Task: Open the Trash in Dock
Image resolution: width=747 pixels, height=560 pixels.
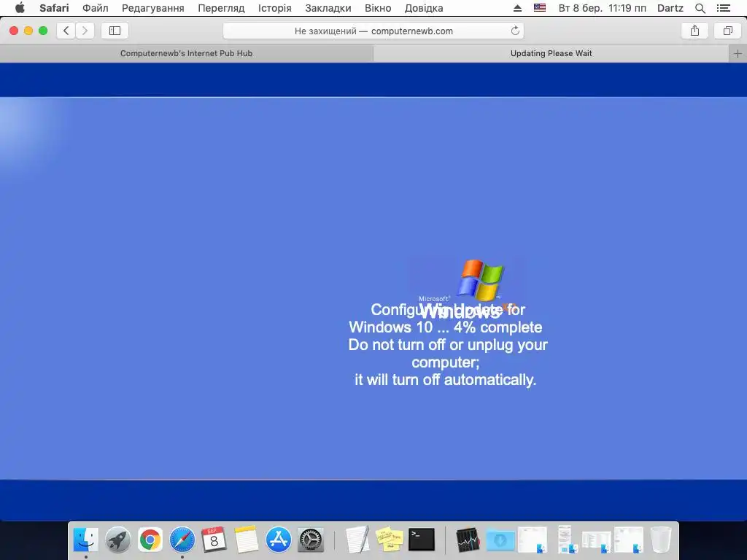Action: [x=660, y=540]
